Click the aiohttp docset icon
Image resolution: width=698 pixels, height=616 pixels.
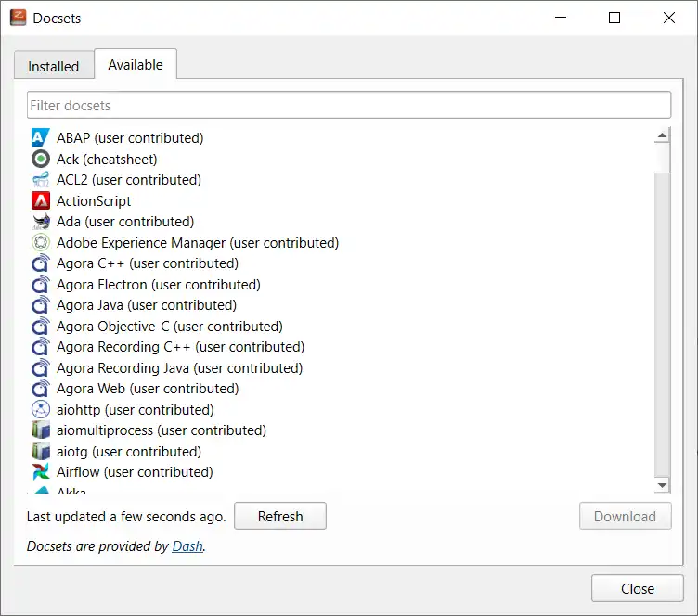[41, 410]
